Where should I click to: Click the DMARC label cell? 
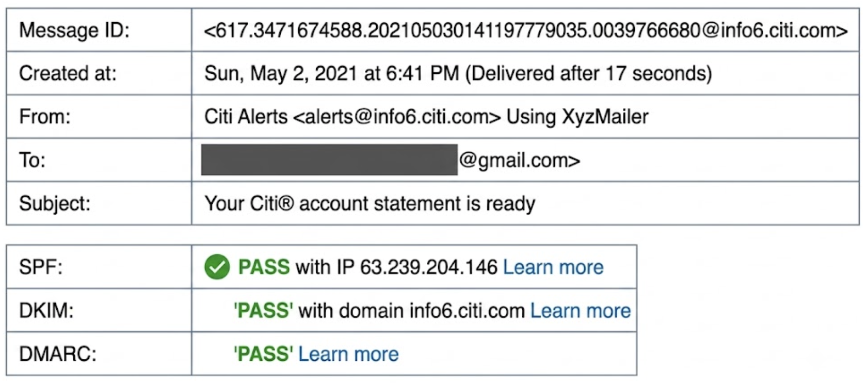pyautogui.click(x=99, y=354)
